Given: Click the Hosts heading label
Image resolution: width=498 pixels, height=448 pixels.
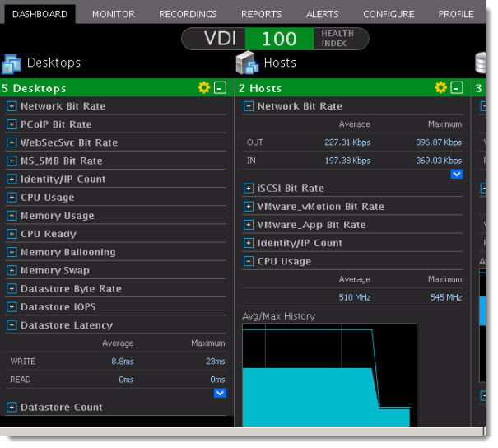Looking at the screenshot, I should coord(280,63).
